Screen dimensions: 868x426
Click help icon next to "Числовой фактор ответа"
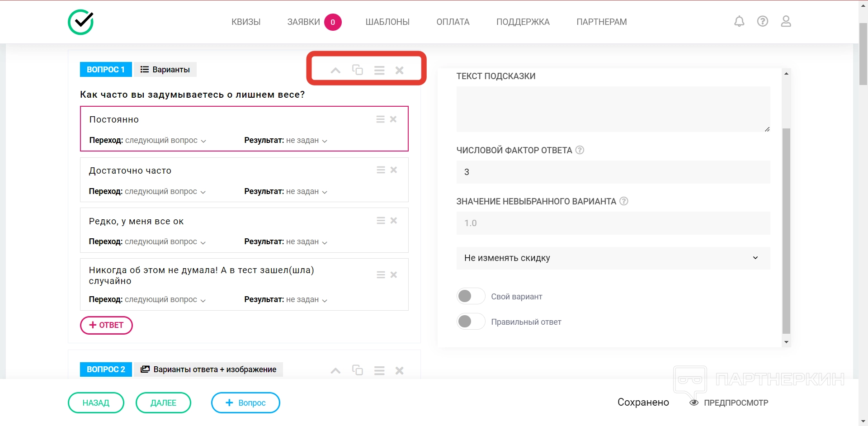[x=580, y=150]
